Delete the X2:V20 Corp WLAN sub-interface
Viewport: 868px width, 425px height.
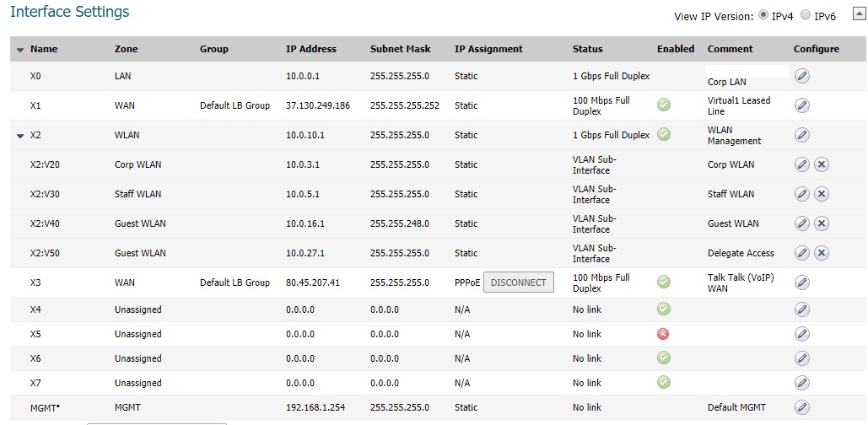point(821,164)
